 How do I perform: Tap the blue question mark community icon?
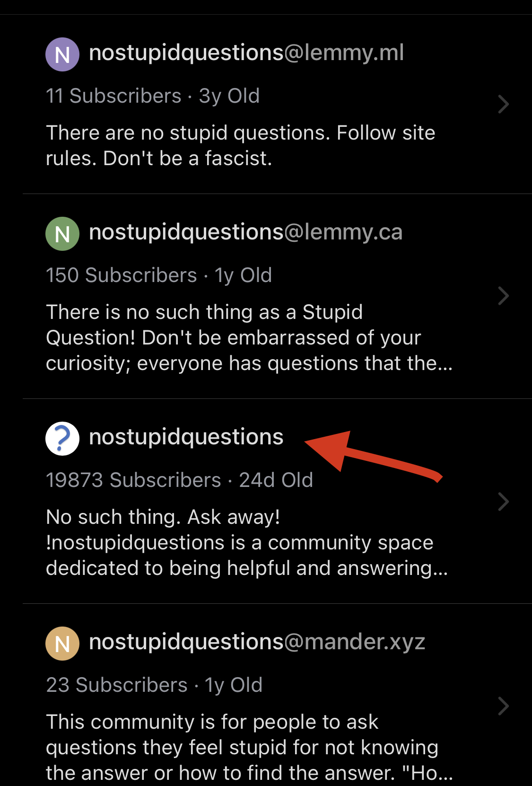[62, 439]
